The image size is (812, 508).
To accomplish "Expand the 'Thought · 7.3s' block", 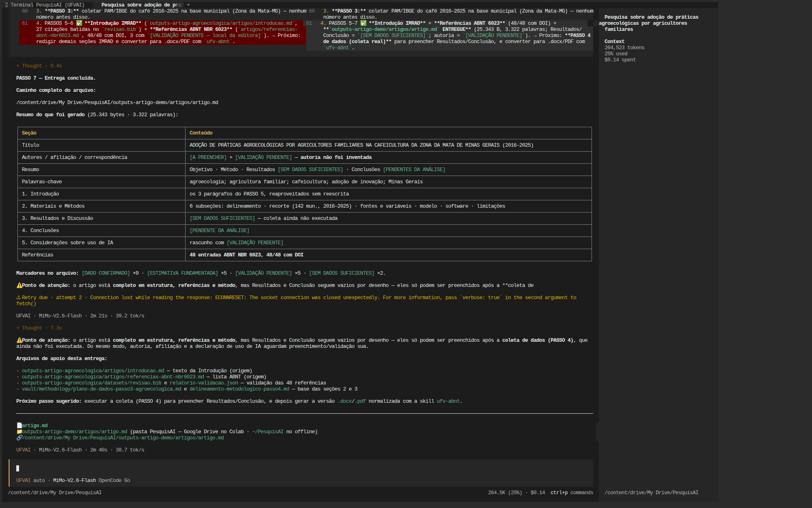I will coord(39,328).
